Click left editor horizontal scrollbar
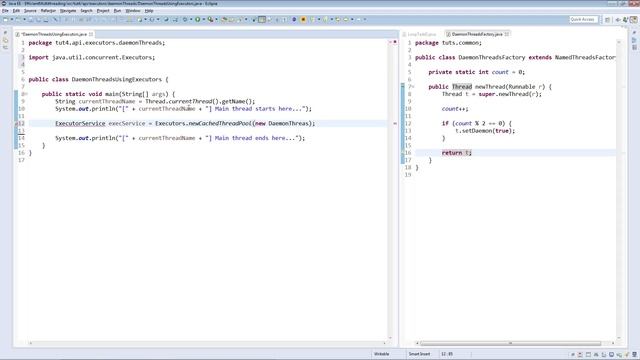This screenshot has width=640, height=360. tap(207, 343)
